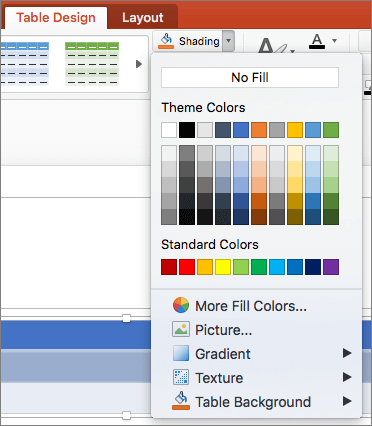Pick the green theme color swatch
The height and width of the screenshot is (426, 372).
tap(331, 130)
